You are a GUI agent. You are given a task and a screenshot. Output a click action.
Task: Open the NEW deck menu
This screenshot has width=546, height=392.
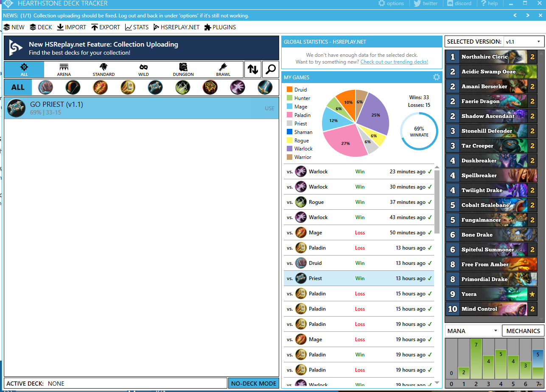(14, 27)
